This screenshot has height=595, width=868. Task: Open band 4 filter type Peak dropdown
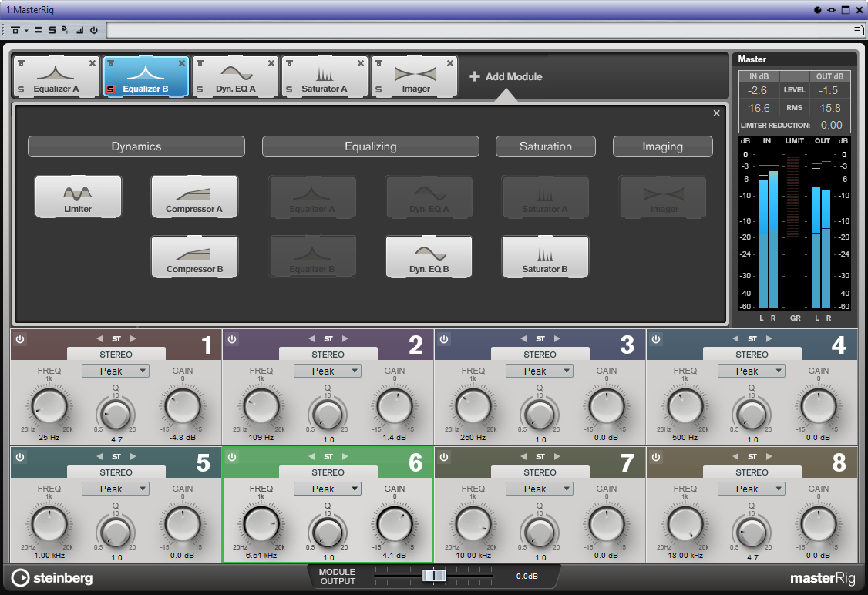tap(752, 371)
